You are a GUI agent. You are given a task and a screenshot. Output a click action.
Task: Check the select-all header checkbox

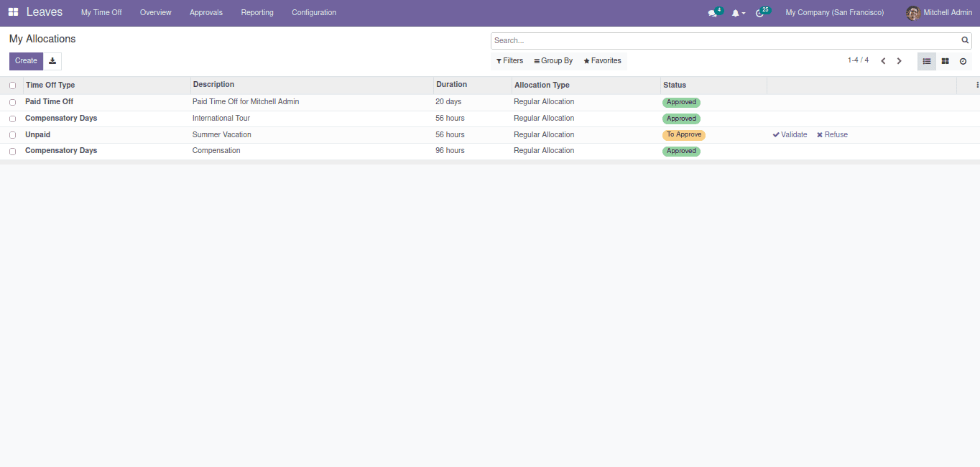[12, 85]
